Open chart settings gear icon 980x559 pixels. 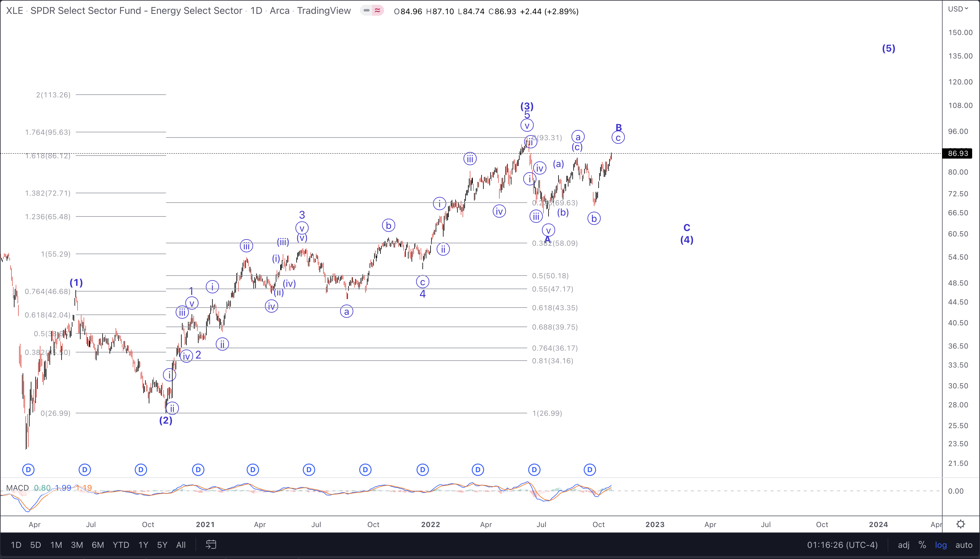960,524
